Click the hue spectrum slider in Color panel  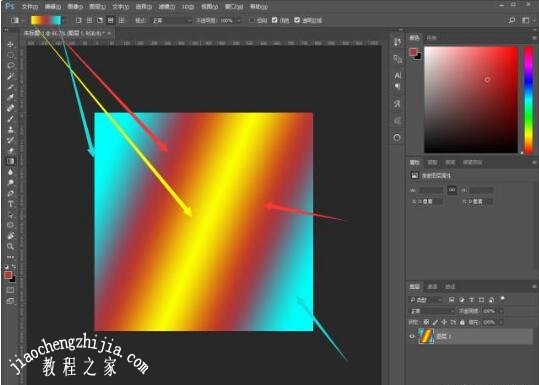[x=529, y=100]
